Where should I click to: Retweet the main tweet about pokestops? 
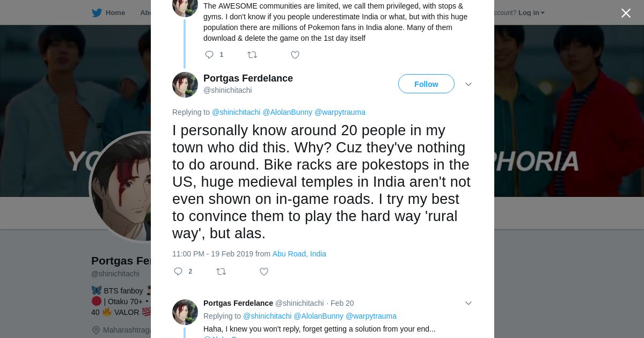coord(221,271)
